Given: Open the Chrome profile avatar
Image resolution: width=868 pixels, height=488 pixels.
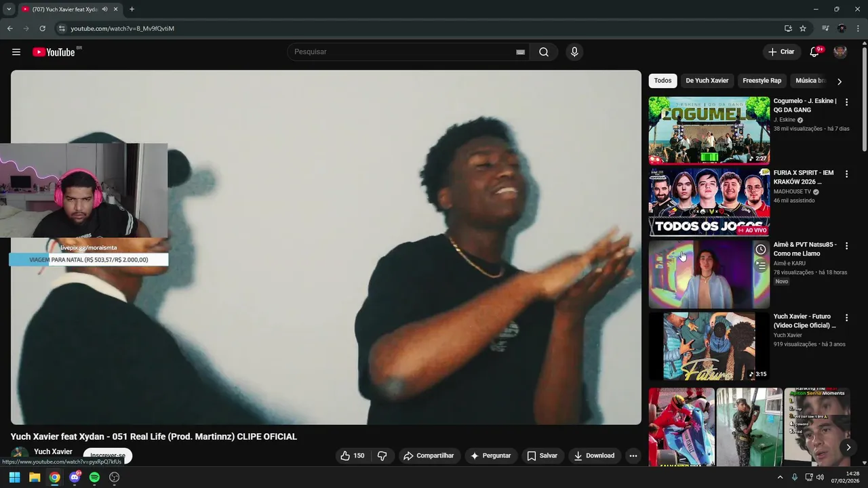Looking at the screenshot, I should tap(842, 28).
